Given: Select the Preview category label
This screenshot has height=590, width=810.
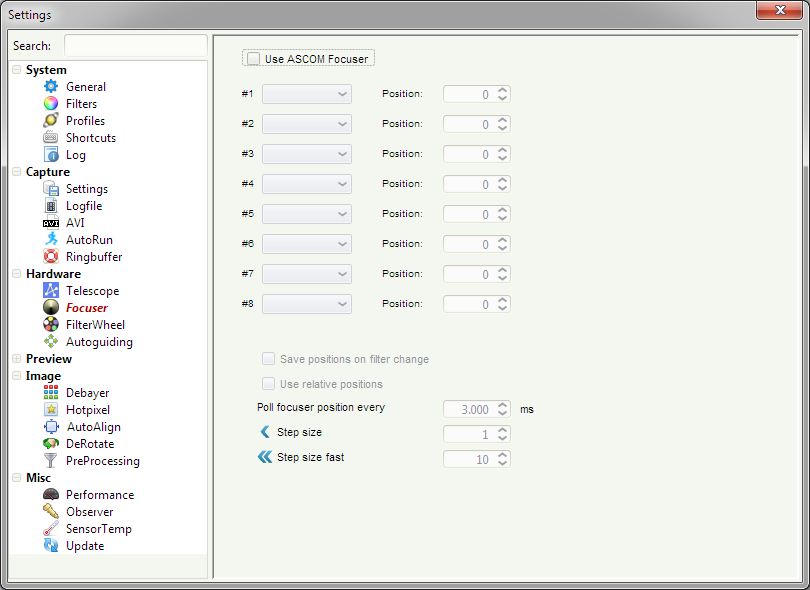Looking at the screenshot, I should tap(49, 359).
